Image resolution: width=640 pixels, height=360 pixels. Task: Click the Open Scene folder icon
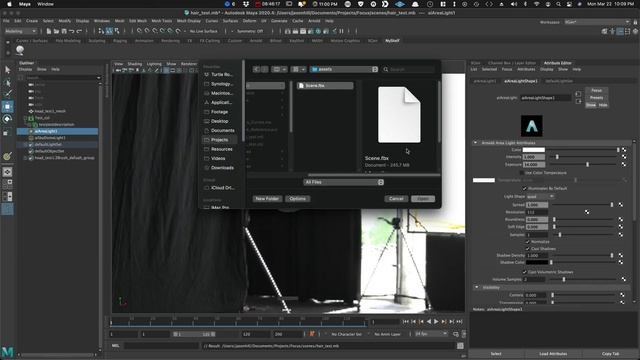[x=56, y=31]
